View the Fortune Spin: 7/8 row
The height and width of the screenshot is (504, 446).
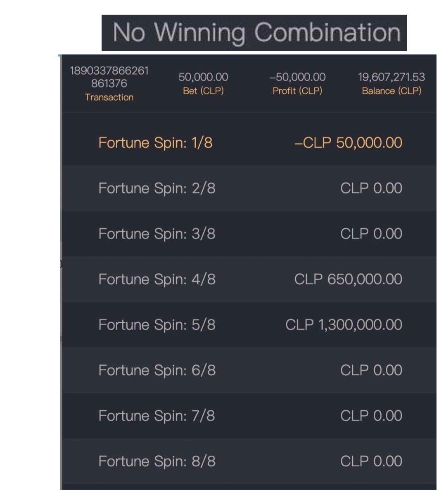(x=157, y=416)
